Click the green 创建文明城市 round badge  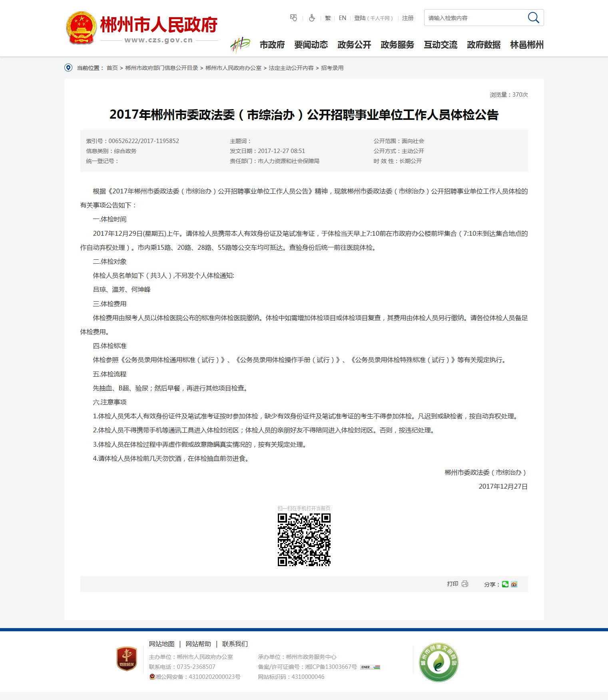tap(439, 662)
